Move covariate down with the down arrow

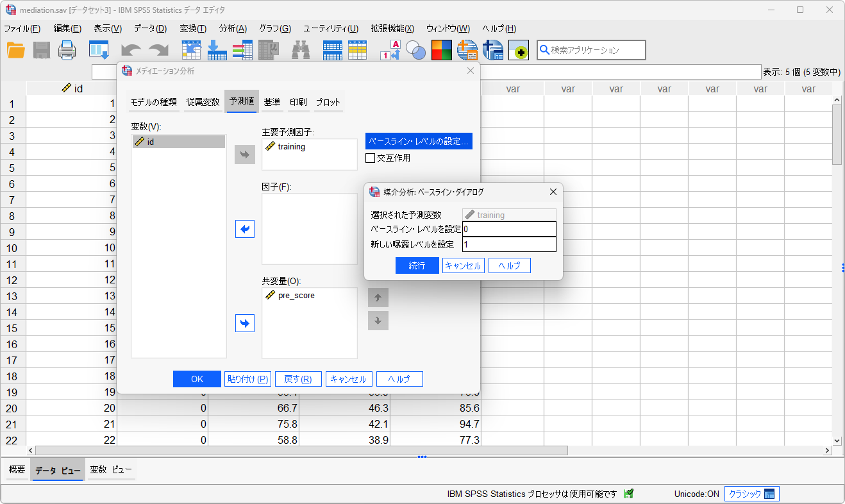pos(378,321)
